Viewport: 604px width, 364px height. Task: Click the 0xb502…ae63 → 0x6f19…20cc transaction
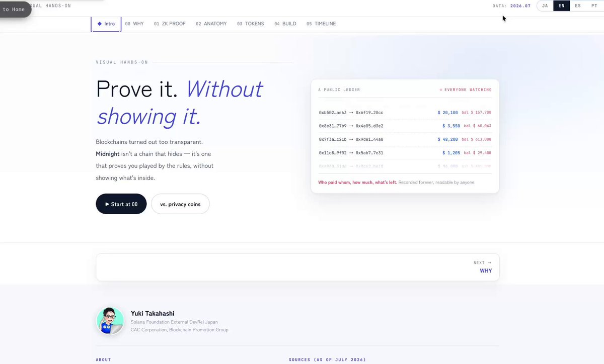point(351,113)
